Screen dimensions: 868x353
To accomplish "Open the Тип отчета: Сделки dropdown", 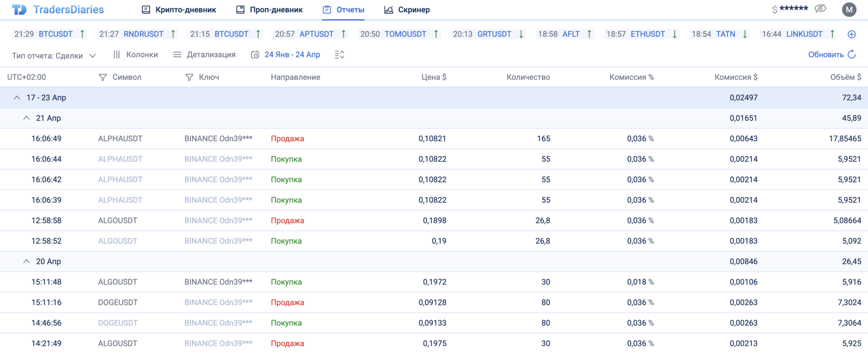I will tap(54, 55).
